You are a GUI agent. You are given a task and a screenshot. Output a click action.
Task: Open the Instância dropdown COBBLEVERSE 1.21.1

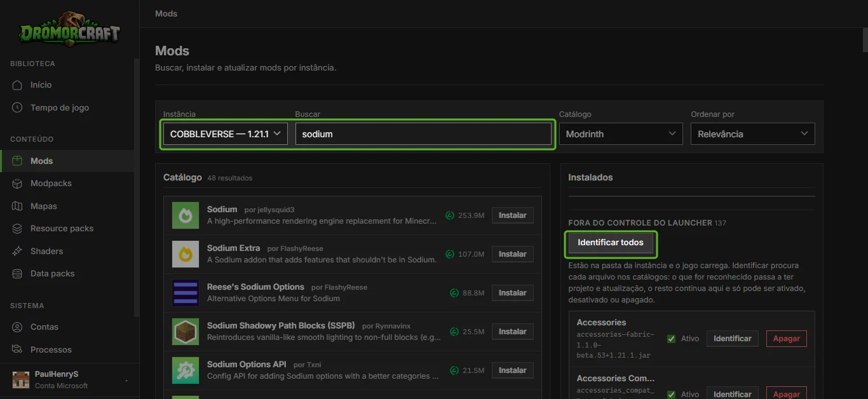pos(226,134)
